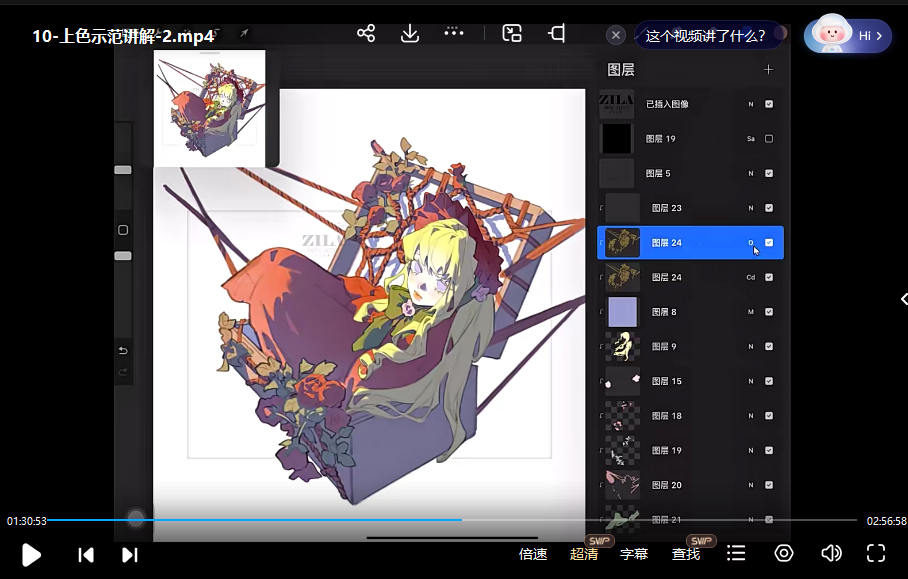
Task: Enter fullscreen mode
Action: [876, 553]
